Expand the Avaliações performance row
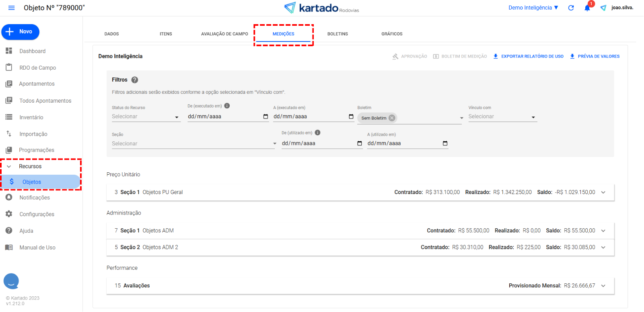 (x=603, y=286)
